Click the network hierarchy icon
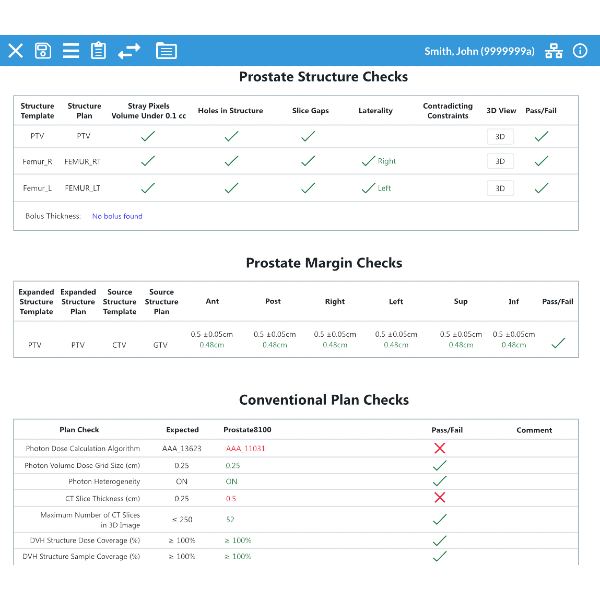The height and width of the screenshot is (600, 600). [554, 51]
